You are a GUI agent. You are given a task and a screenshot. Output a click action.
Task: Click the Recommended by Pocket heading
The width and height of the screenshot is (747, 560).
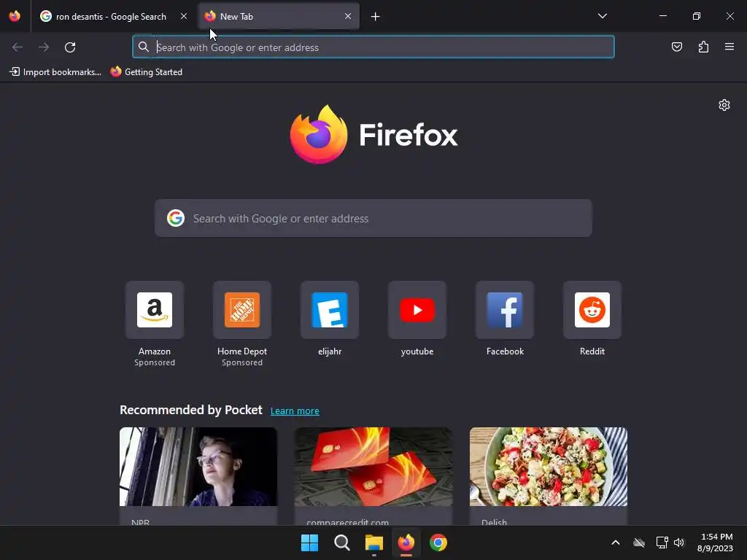click(x=191, y=410)
